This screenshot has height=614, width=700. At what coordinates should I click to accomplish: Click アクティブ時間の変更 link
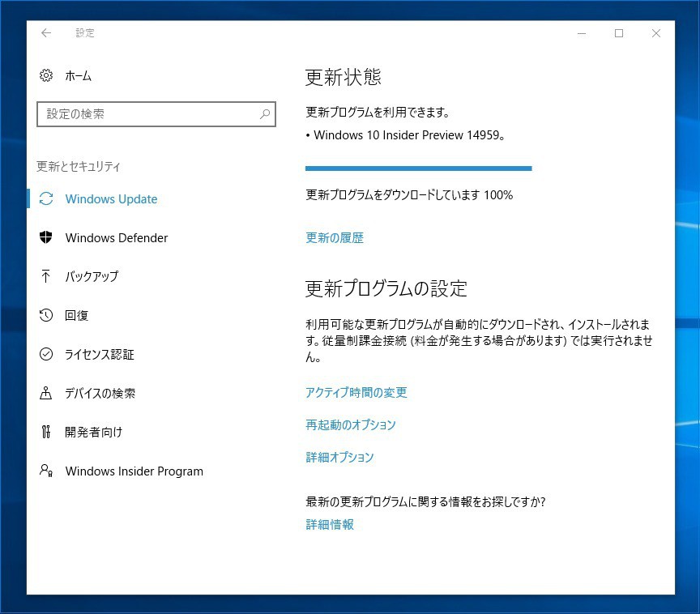click(356, 393)
